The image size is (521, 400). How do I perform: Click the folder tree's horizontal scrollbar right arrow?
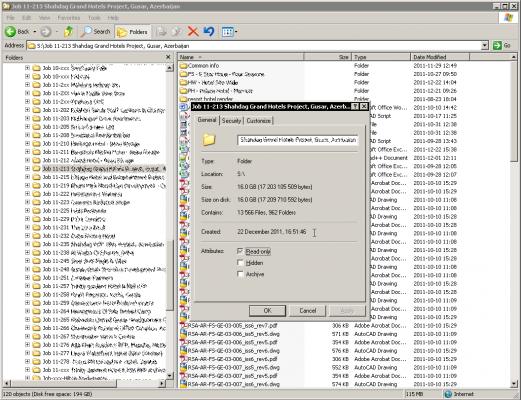pos(162,383)
